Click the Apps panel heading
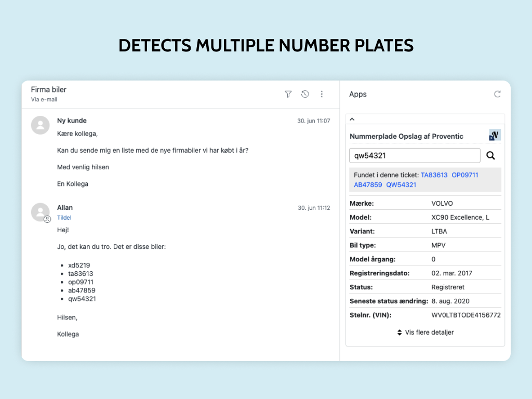Viewport: 532px width, 399px height. [x=358, y=94]
